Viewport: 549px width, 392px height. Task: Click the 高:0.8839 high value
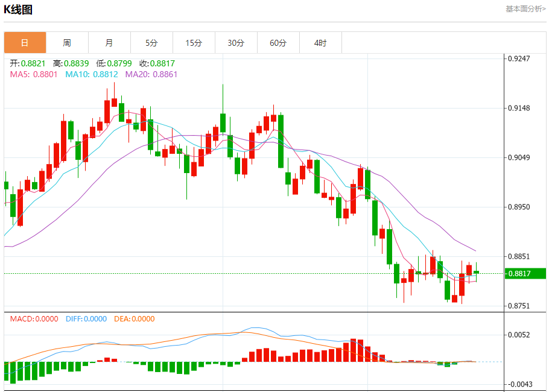tap(71, 63)
